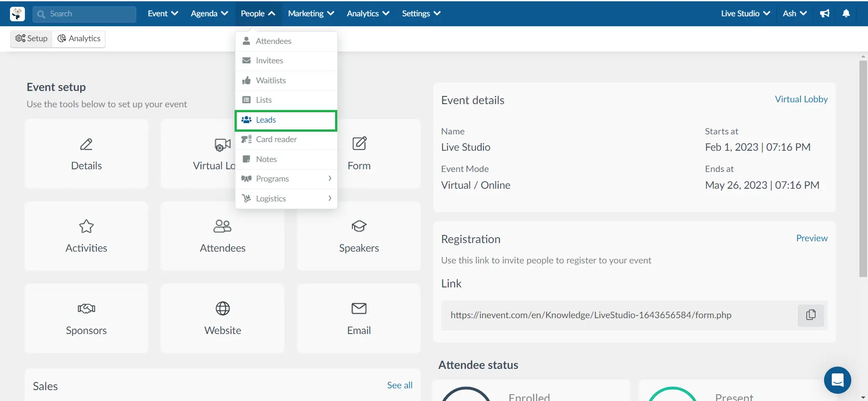Open the Ash user dropdown
This screenshot has height=401, width=868.
pos(795,14)
